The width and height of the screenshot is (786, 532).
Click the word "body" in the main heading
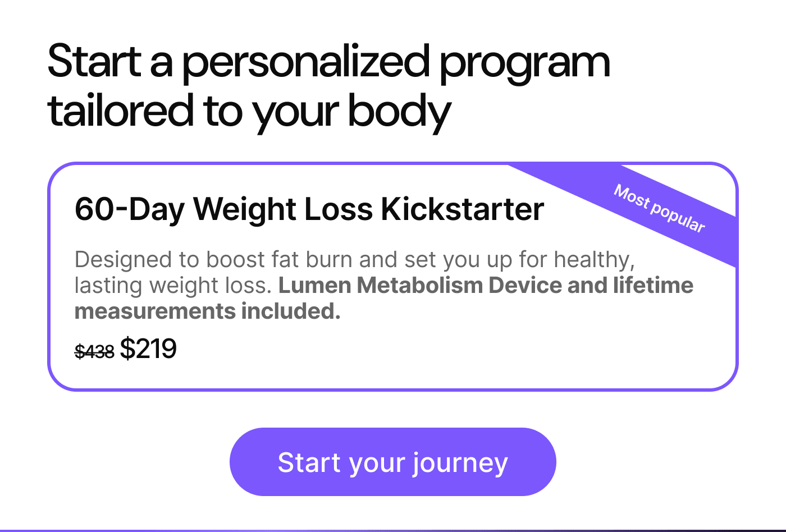coord(399,111)
